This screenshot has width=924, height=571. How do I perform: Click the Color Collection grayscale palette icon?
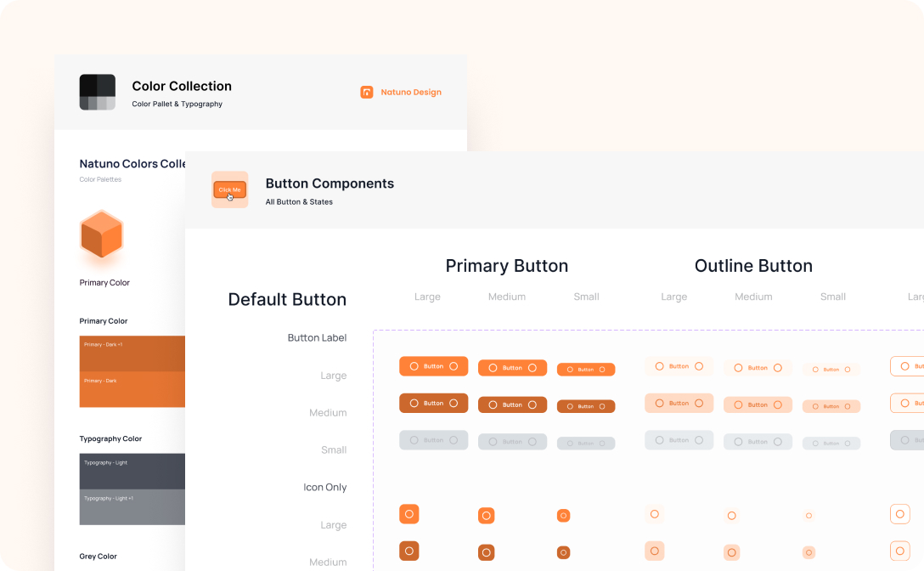(97, 92)
